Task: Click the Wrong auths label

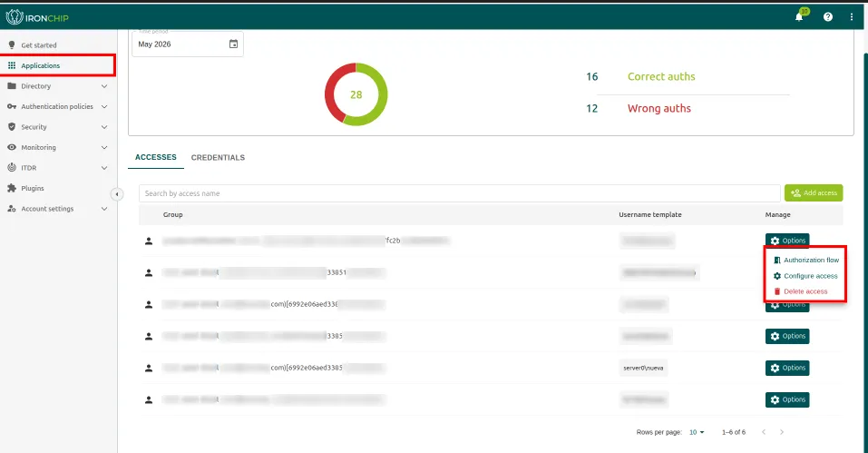Action: [x=658, y=109]
